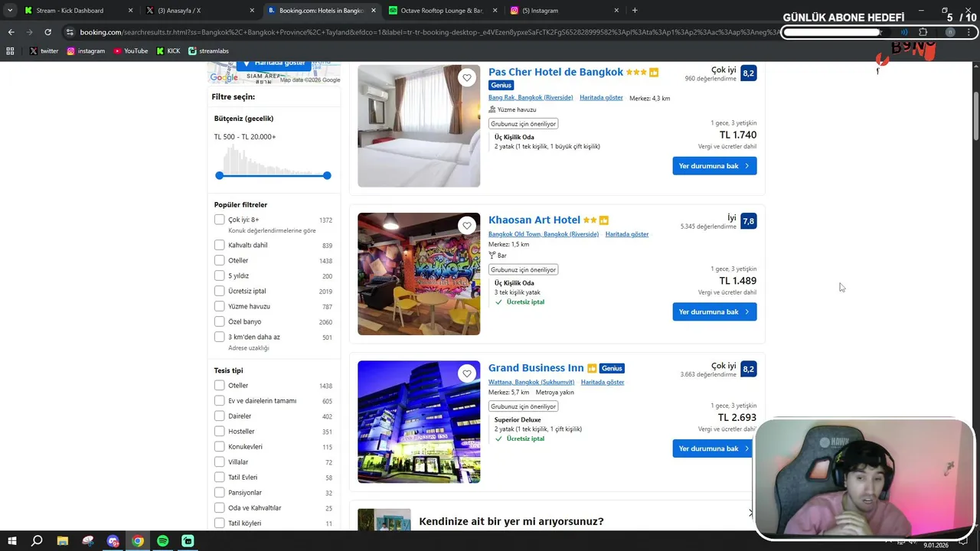Open the streamlabs bookmark
Screen dimensions: 980x551
pyautogui.click(x=208, y=51)
